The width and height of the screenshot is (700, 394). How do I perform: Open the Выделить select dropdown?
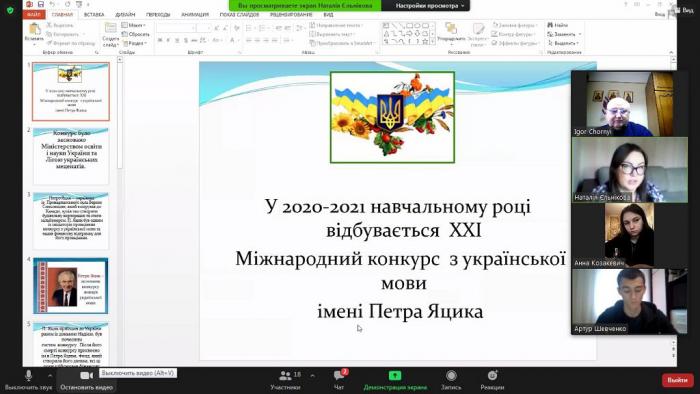pyautogui.click(x=563, y=43)
